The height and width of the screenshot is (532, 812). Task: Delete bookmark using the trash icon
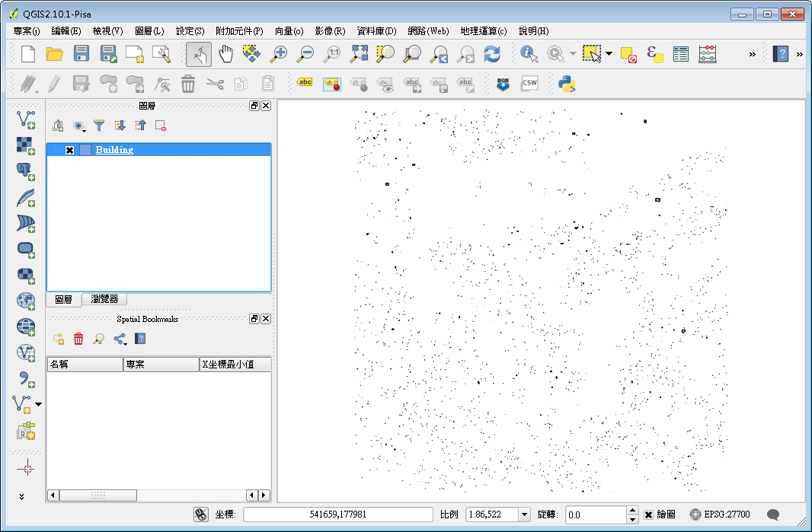(78, 339)
